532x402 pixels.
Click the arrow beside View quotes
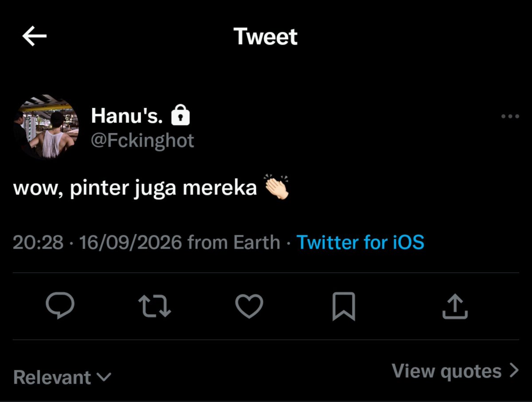513,371
